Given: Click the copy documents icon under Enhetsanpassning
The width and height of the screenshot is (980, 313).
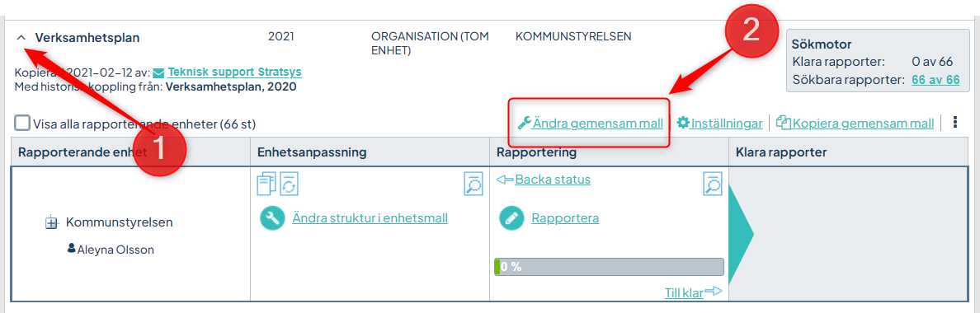Looking at the screenshot, I should [x=266, y=184].
